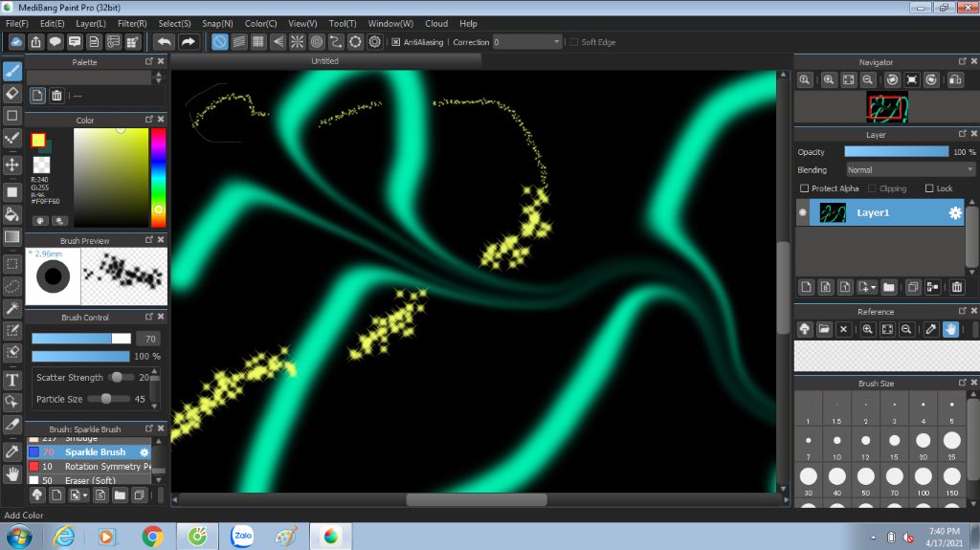Open the Cloud menu
980x550 pixels.
[x=436, y=23]
